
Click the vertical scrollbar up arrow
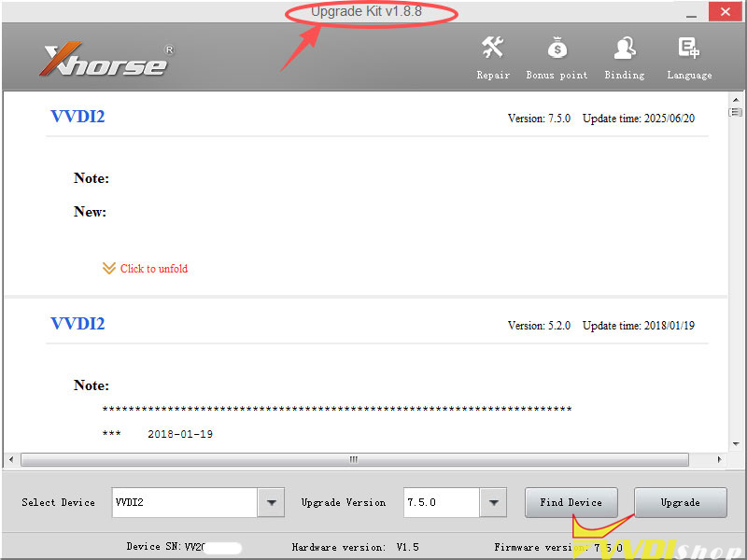(x=736, y=99)
